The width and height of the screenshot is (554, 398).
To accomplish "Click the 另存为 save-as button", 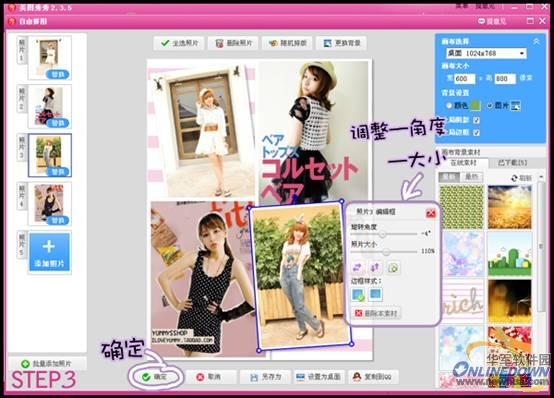I will coord(265,377).
